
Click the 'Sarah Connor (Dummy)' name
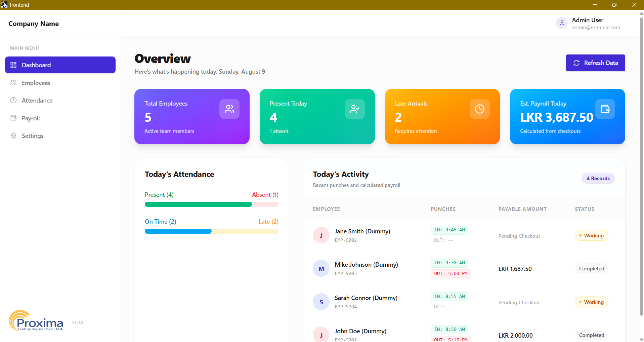[x=366, y=298]
